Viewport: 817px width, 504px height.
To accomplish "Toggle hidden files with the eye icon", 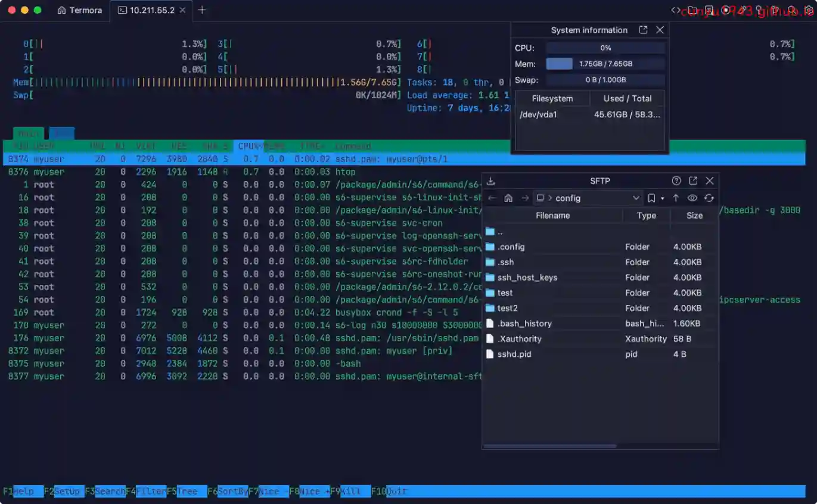I will [x=692, y=198].
